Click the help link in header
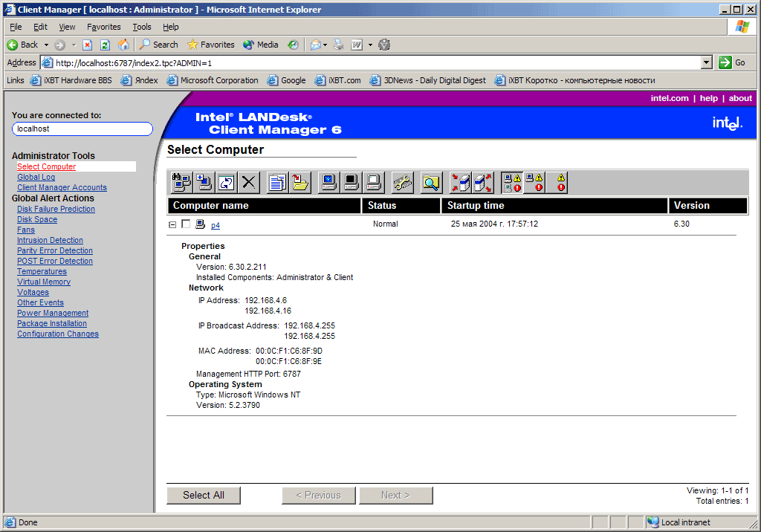Viewport: 761px width, 532px height. pyautogui.click(x=708, y=98)
